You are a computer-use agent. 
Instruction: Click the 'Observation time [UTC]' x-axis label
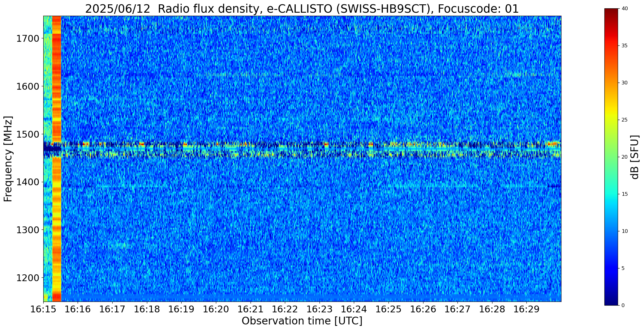point(302,321)
